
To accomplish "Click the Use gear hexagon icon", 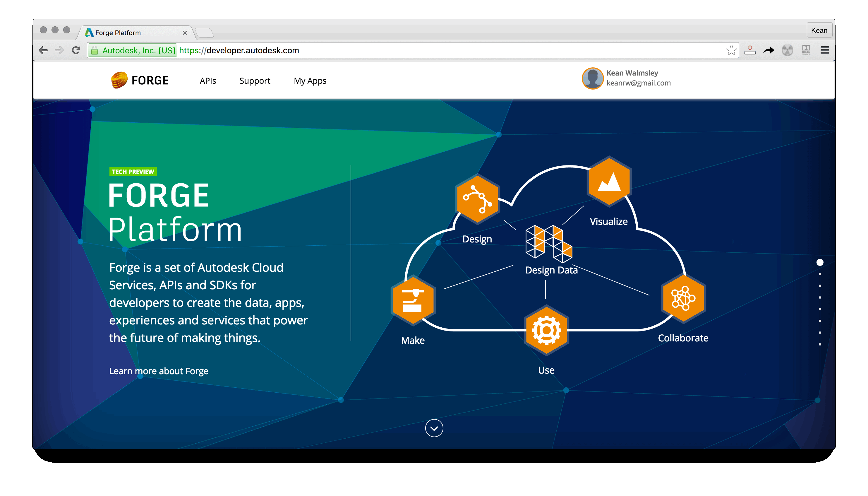I will [x=546, y=330].
